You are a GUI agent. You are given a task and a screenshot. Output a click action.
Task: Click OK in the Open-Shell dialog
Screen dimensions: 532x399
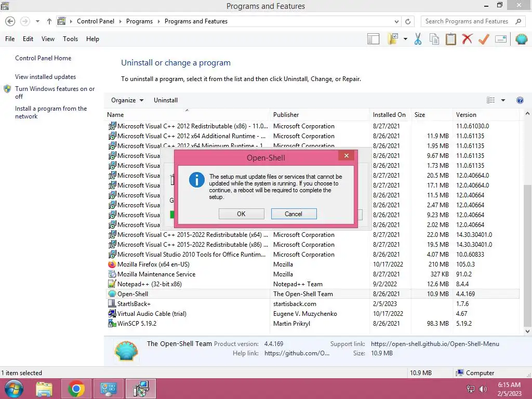coord(241,214)
